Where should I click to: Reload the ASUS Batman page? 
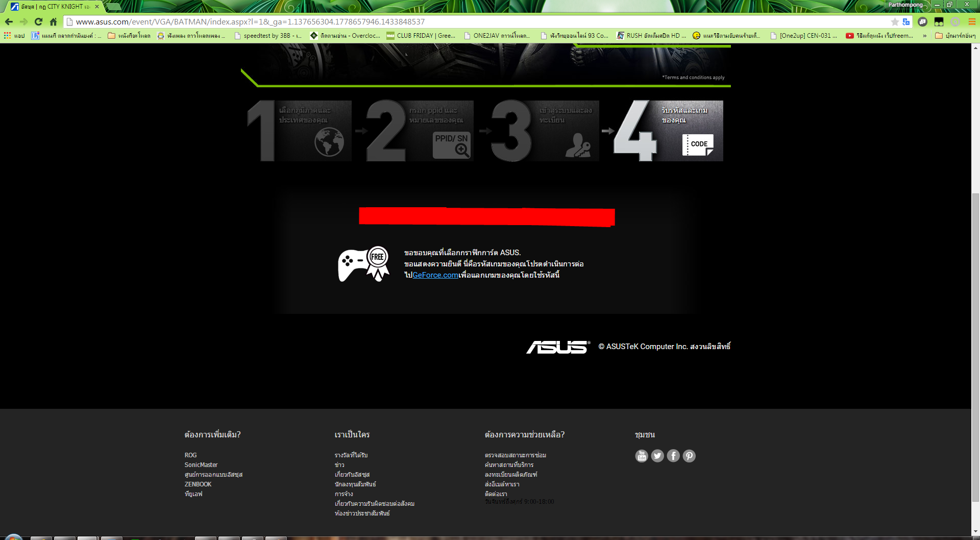click(x=38, y=21)
